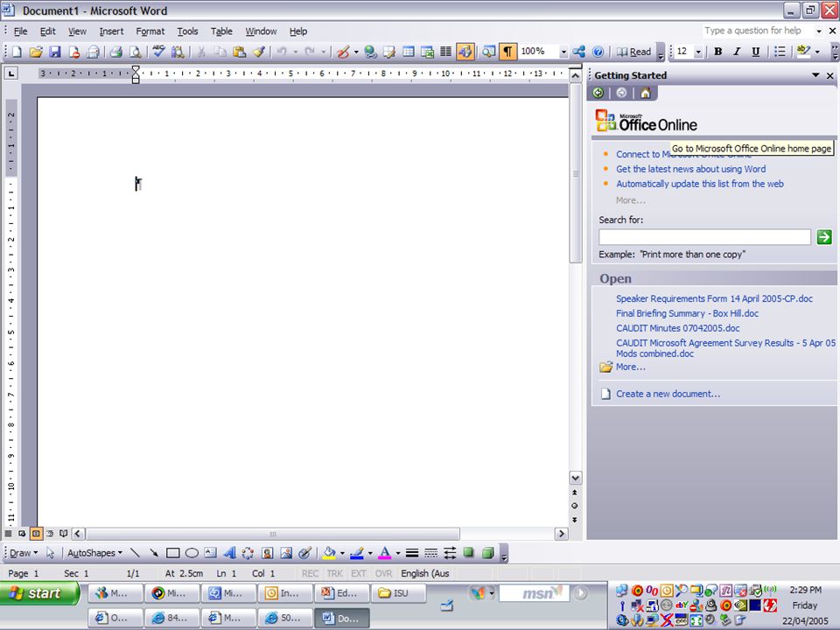Open the Zoom percentage dropdown
Image resolution: width=840 pixels, height=630 pixels.
563,52
